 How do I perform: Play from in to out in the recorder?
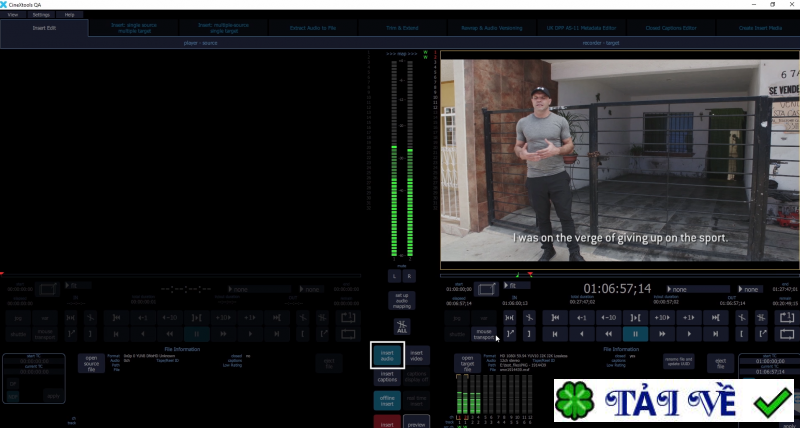point(635,317)
